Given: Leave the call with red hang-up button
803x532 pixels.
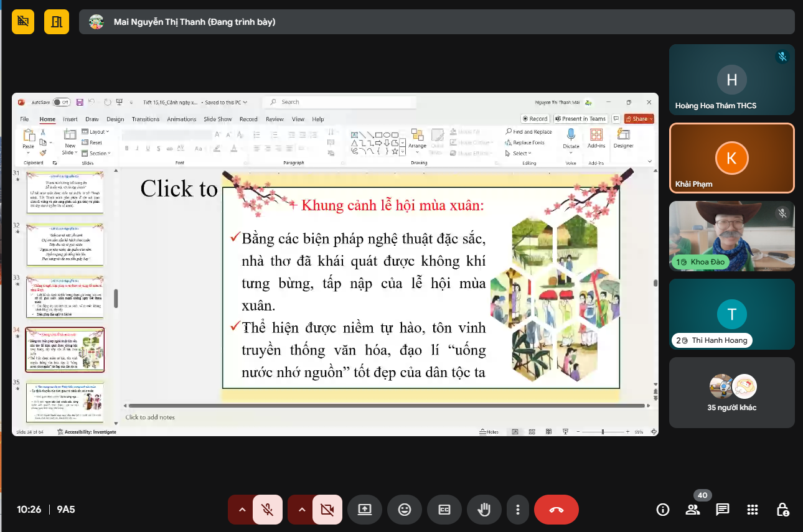Looking at the screenshot, I should coord(556,510).
